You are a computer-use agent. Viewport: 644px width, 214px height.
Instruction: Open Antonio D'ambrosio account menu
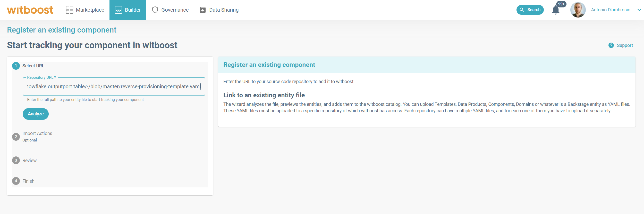[x=610, y=10]
